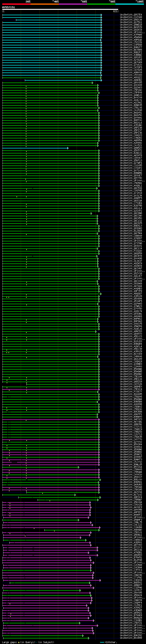The image size is (146, 644).
Task: Open hit UniRef100_Q72IC3
Action: click(131, 548)
